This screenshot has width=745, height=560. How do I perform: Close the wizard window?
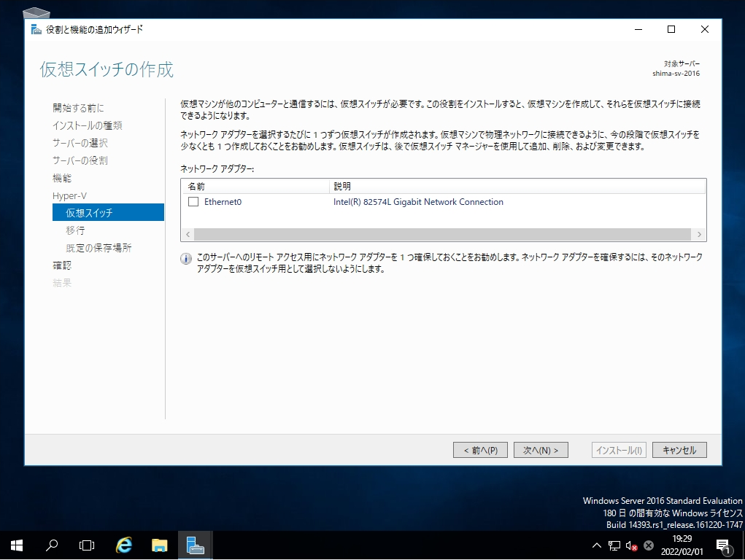click(705, 29)
